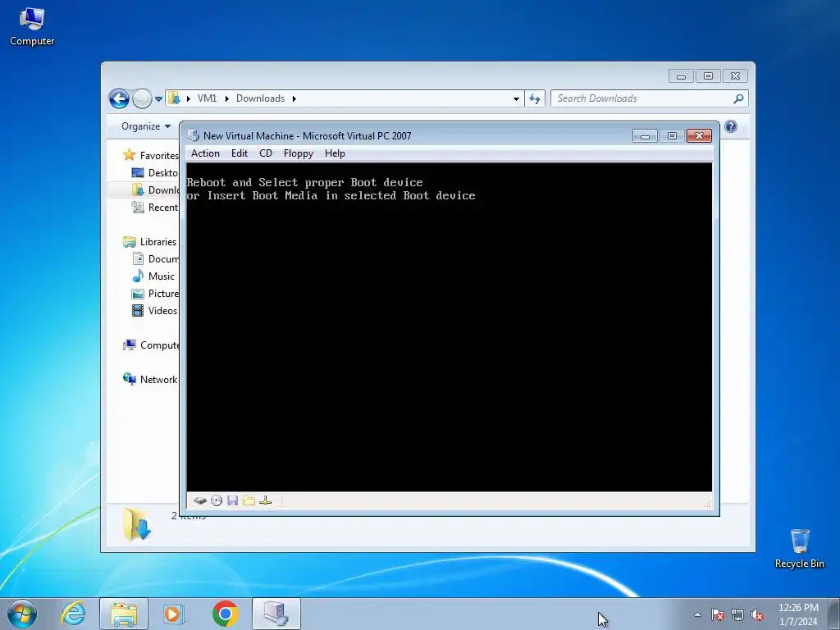The height and width of the screenshot is (630, 840).
Task: Click the CD drive status icon
Action: (x=217, y=500)
